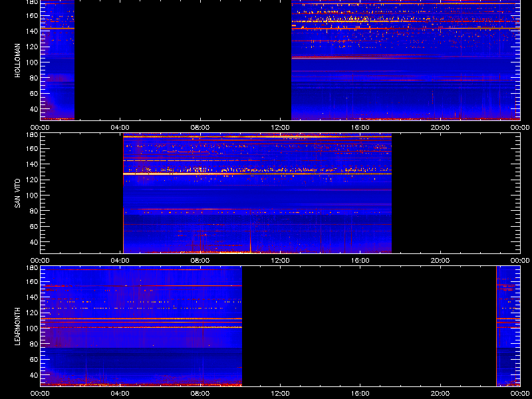This screenshot has height=399, width=532.
Task: Click the 04:00 time label under San Vito plot
Action: 120,261
